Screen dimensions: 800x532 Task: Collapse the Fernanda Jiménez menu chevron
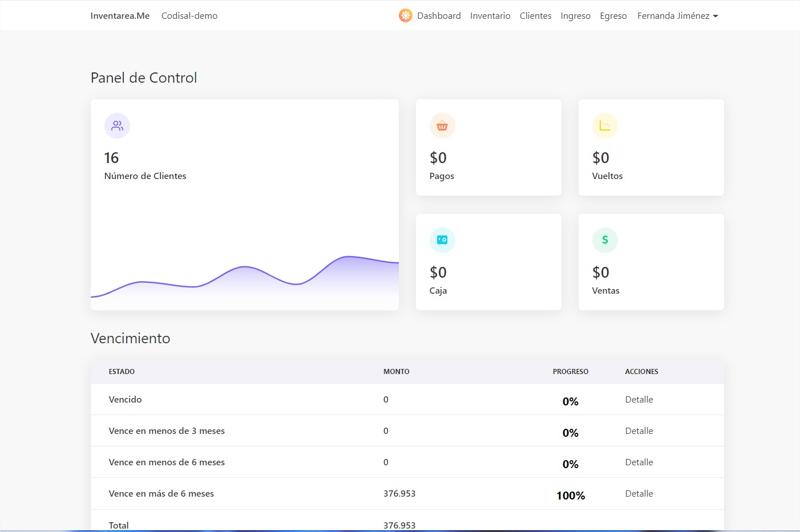pyautogui.click(x=716, y=16)
